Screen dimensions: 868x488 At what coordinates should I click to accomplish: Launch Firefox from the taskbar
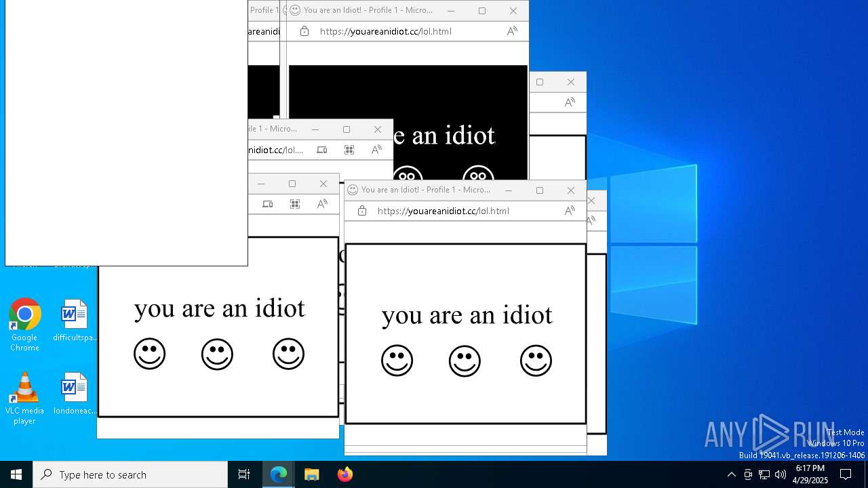tap(345, 474)
